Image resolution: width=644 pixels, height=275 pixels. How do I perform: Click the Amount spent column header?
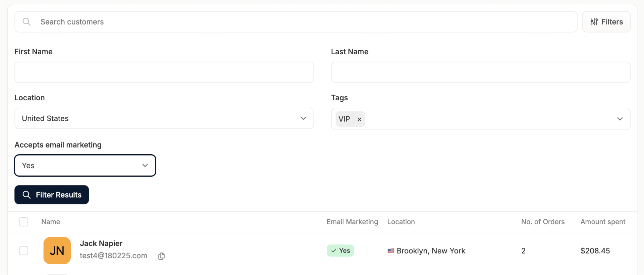coord(603,222)
